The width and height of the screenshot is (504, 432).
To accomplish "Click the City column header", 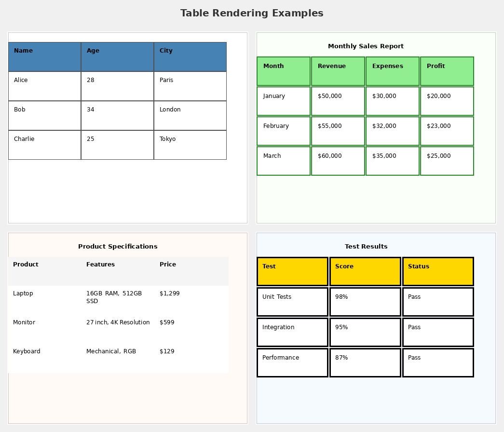I will (x=166, y=51).
